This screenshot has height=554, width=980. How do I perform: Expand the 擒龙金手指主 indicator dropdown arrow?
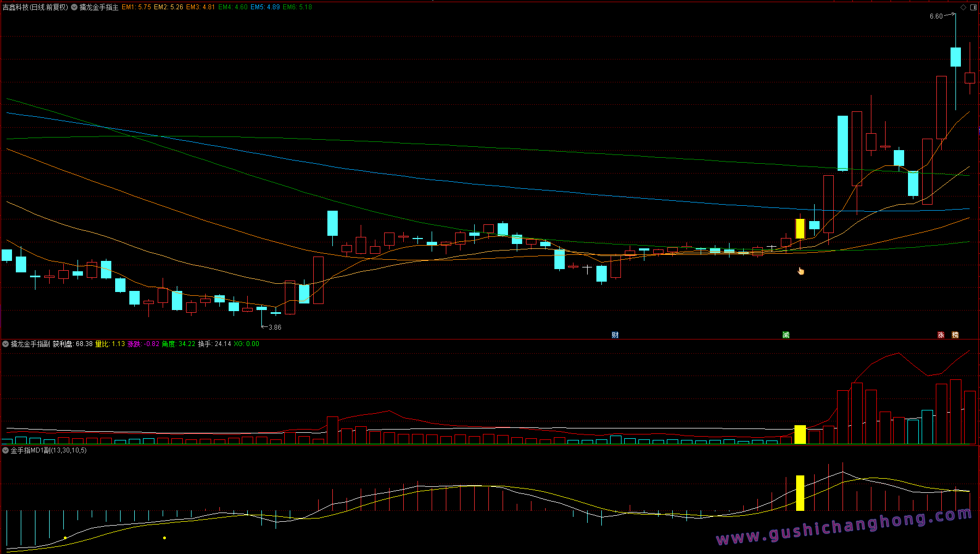(x=74, y=7)
